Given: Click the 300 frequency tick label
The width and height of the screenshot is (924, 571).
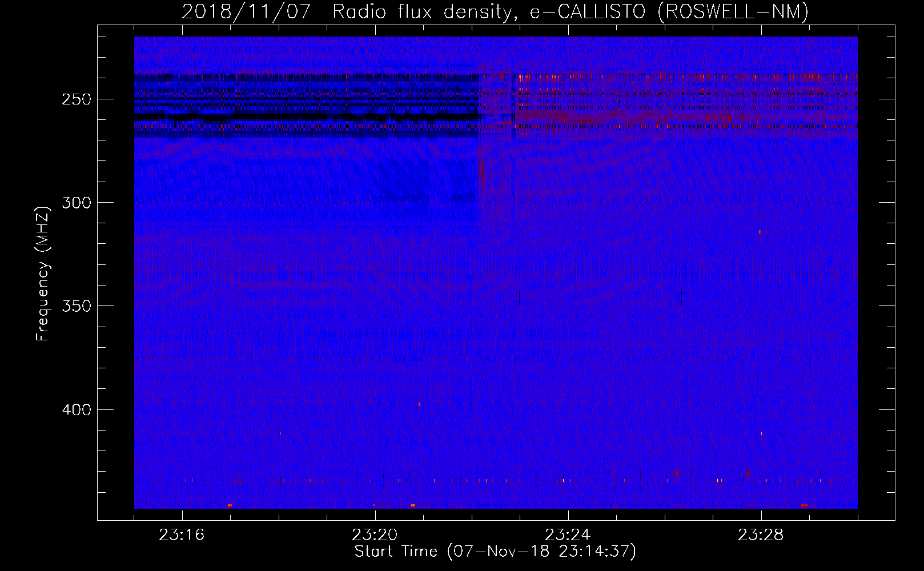Looking at the screenshot, I should (77, 203).
